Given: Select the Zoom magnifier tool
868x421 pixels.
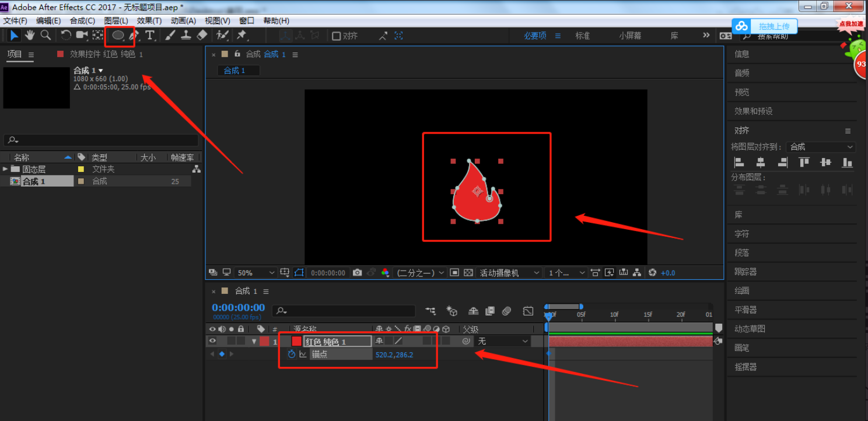Looking at the screenshot, I should coord(45,36).
